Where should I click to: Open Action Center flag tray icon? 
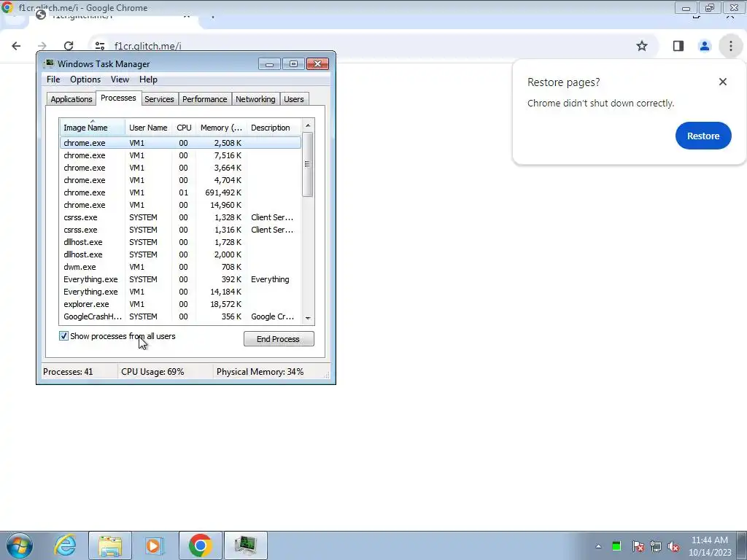[x=638, y=546]
